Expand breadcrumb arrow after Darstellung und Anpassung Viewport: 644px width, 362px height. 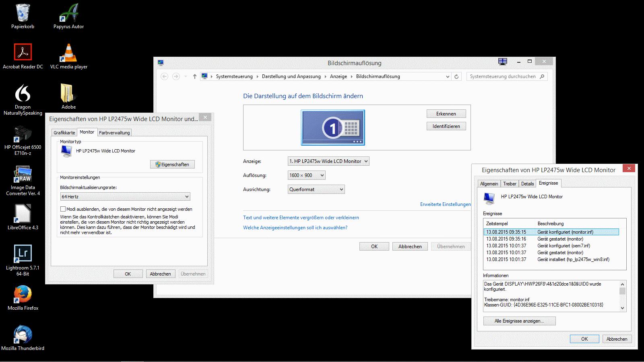(325, 76)
